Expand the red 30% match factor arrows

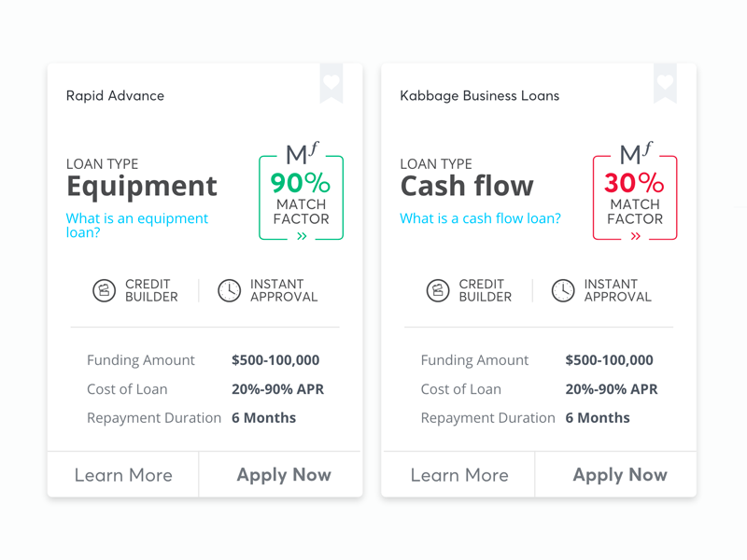point(636,237)
